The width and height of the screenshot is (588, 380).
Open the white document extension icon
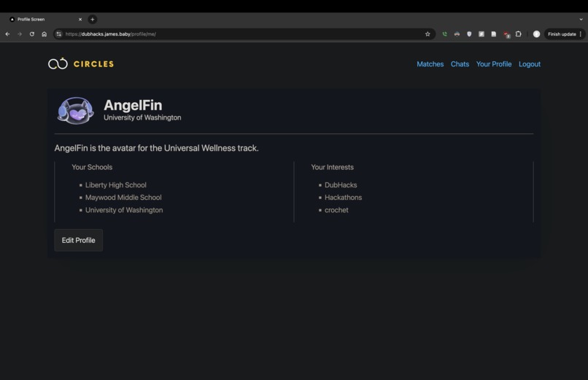pyautogui.click(x=494, y=34)
